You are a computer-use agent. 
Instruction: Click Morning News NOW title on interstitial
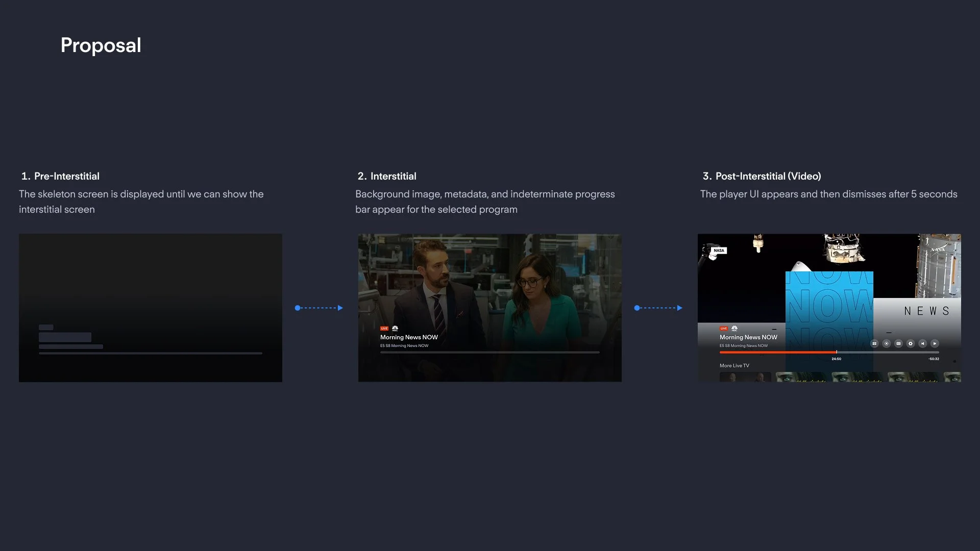(409, 337)
